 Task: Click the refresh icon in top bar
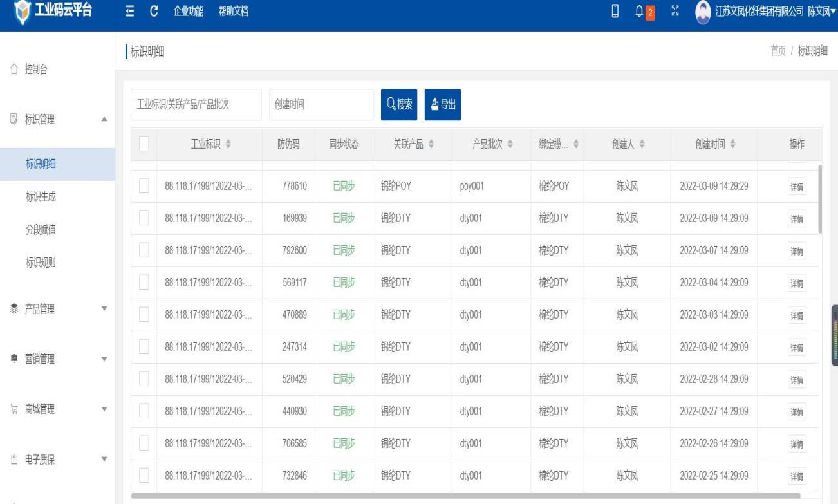(x=153, y=11)
